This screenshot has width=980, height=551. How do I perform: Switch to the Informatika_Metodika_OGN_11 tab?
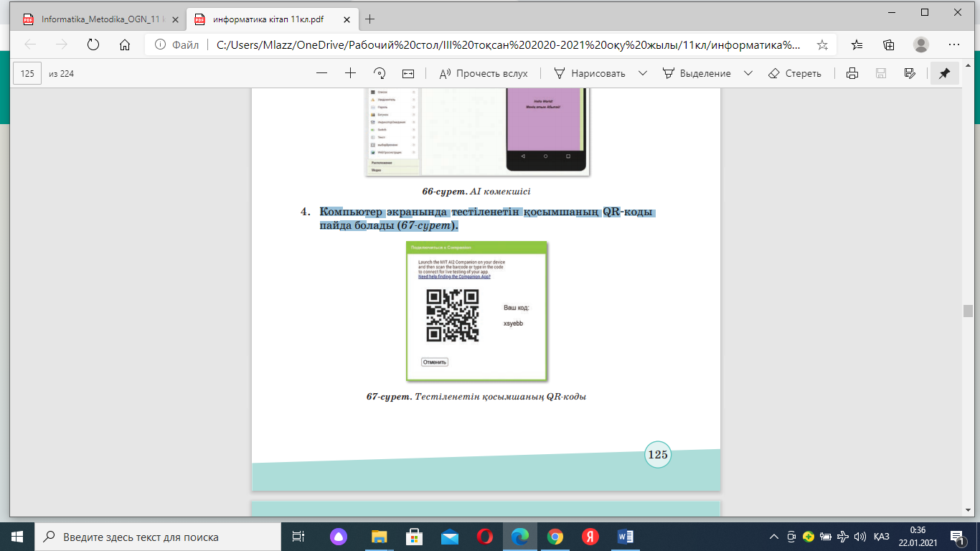point(100,19)
